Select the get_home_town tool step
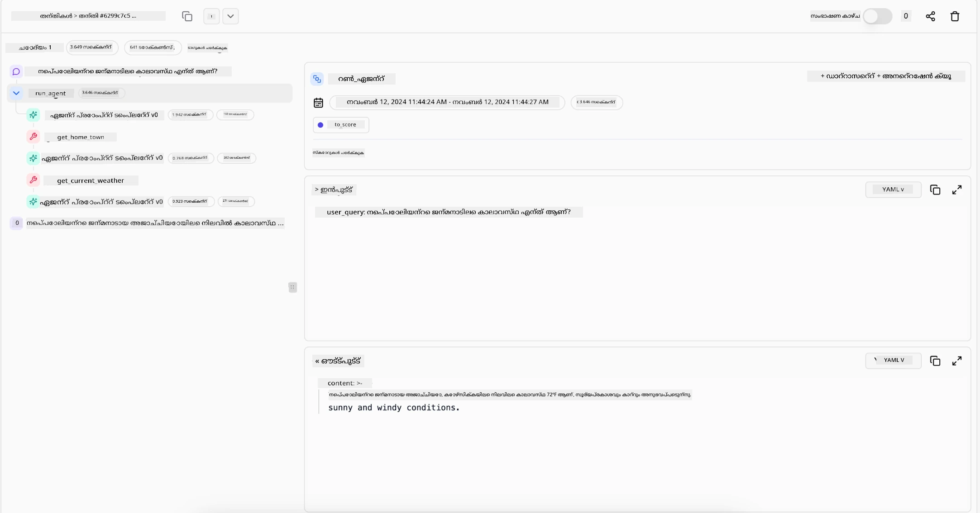Image resolution: width=980 pixels, height=513 pixels. [x=81, y=137]
